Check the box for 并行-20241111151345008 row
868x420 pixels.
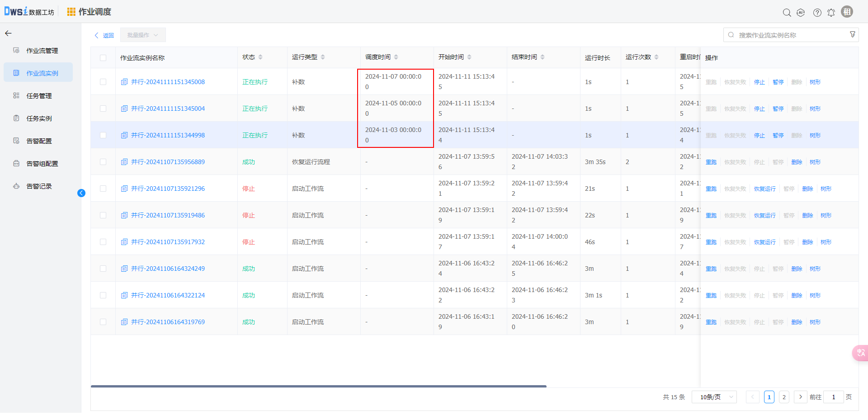(103, 82)
